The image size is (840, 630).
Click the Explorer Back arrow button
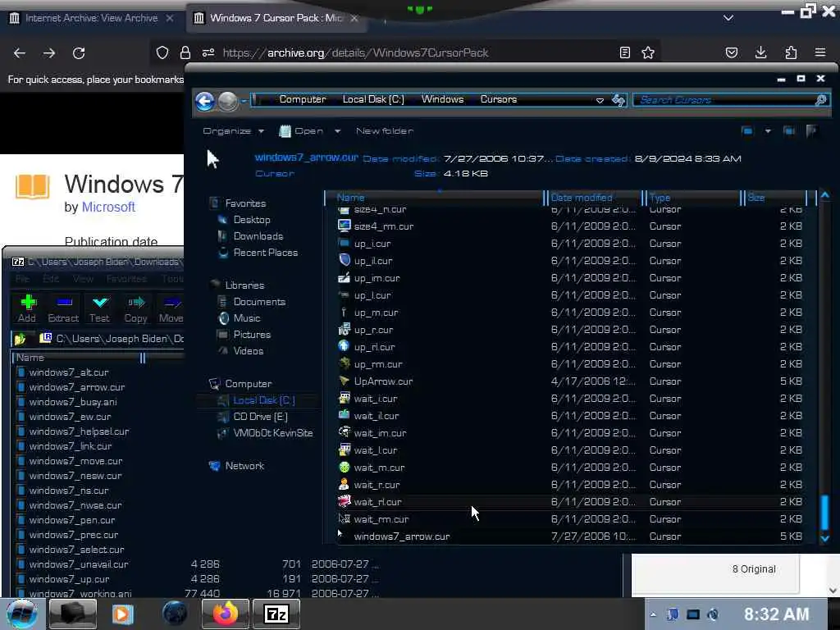pos(204,101)
